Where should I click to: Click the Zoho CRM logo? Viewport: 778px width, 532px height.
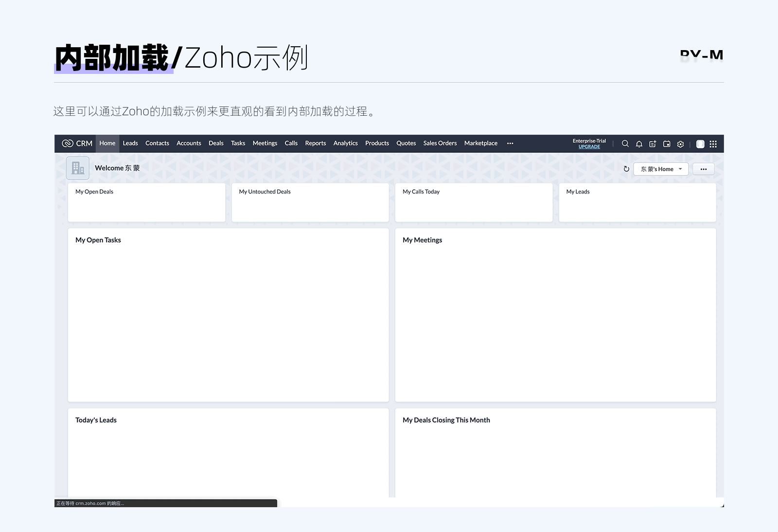click(x=77, y=143)
